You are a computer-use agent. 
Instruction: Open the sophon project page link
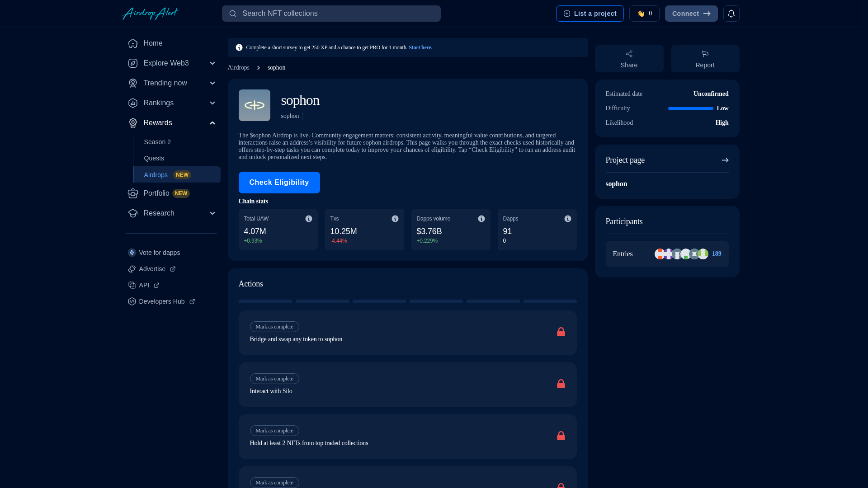(x=616, y=184)
